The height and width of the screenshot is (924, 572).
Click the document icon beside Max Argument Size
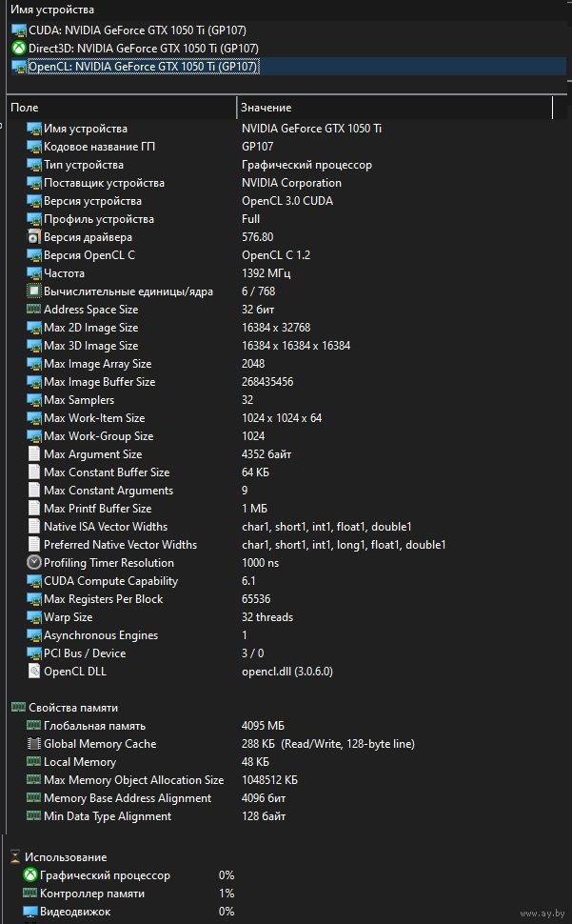click(34, 454)
